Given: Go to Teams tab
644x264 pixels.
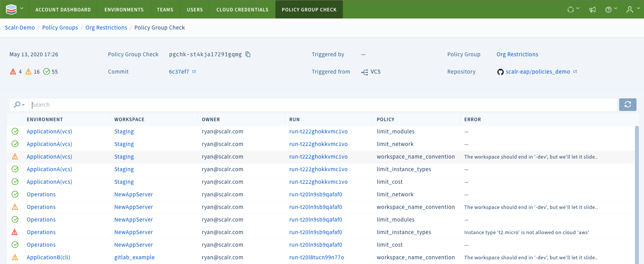Looking at the screenshot, I should 165,9.
